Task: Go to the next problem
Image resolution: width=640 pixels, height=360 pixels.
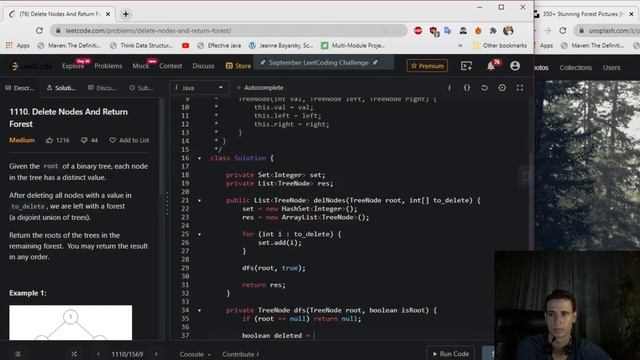Action: [156, 354]
